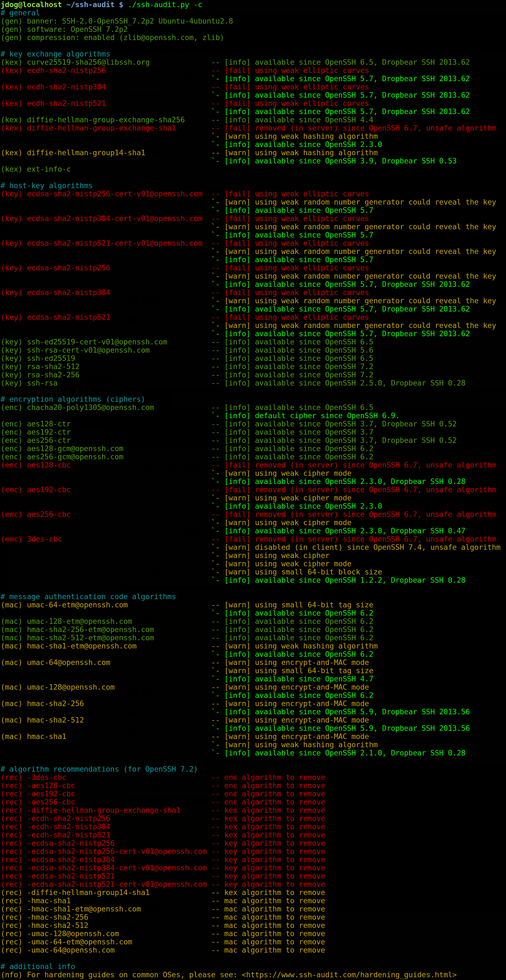506x980 pixels.
Task: Click the message authentication code algorithms header
Action: 88,596
